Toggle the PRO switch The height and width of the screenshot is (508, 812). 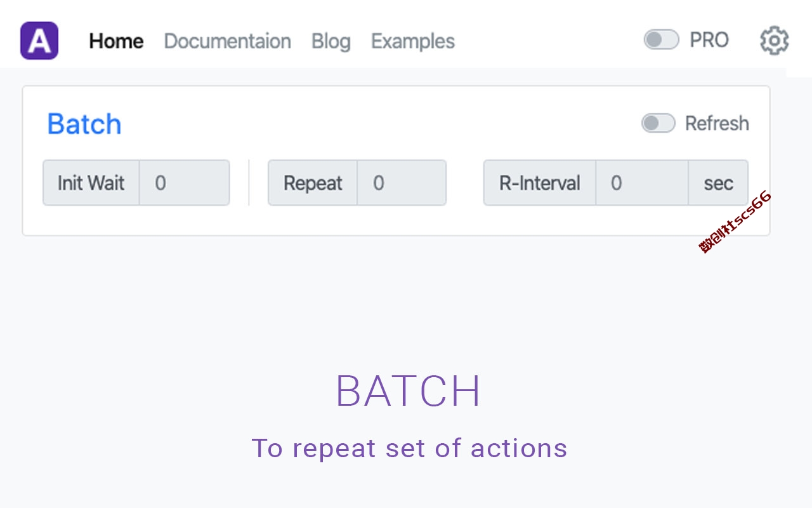[x=661, y=40]
